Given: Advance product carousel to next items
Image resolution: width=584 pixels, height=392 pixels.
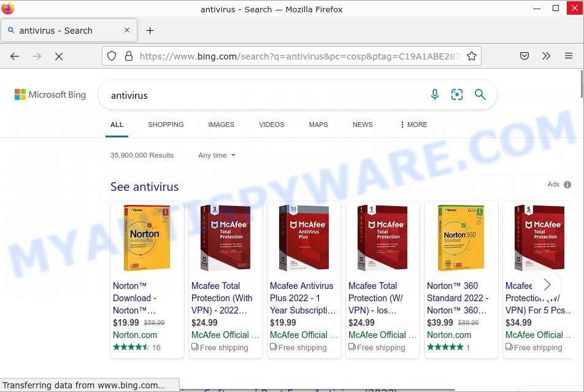Looking at the screenshot, I should [x=547, y=285].
